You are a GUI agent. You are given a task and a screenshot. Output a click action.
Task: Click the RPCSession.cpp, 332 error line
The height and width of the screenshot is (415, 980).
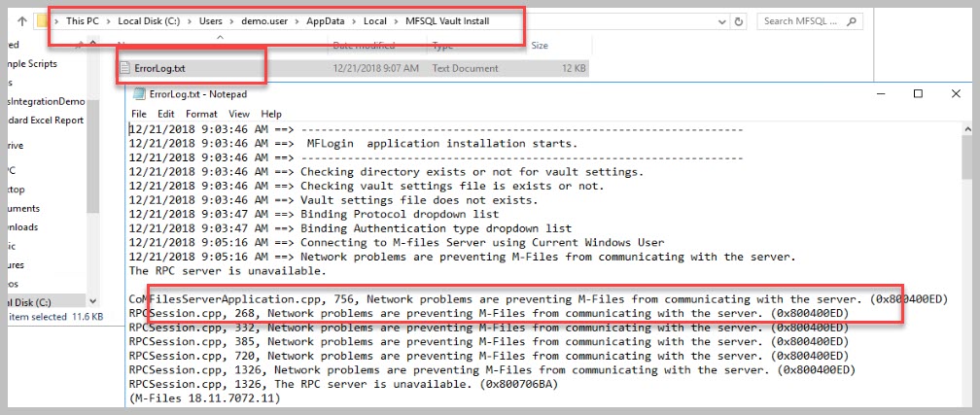[489, 328]
